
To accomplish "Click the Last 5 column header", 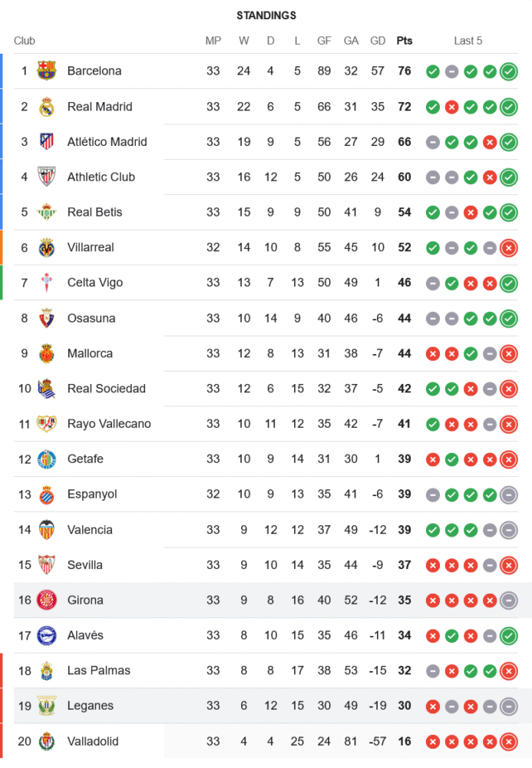I will [468, 41].
